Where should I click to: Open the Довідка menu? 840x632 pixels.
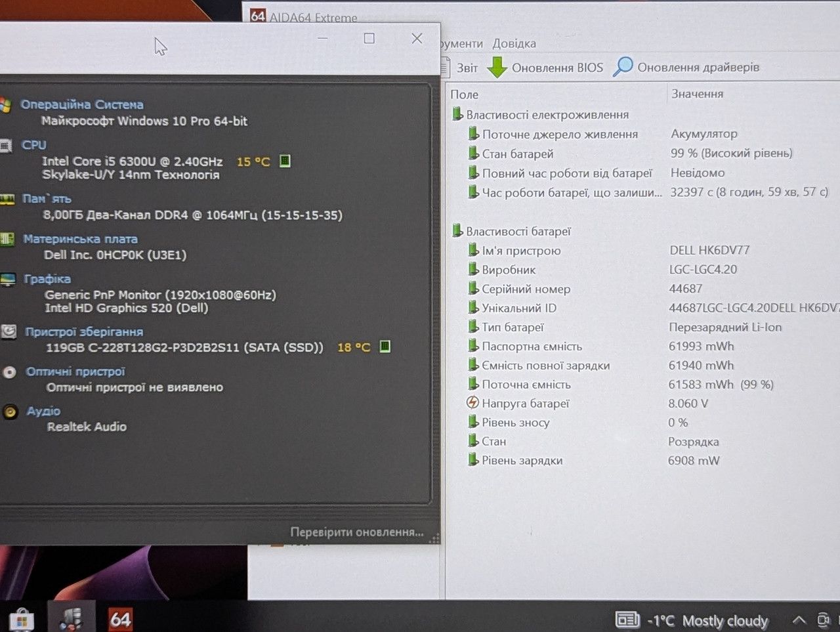tap(514, 43)
